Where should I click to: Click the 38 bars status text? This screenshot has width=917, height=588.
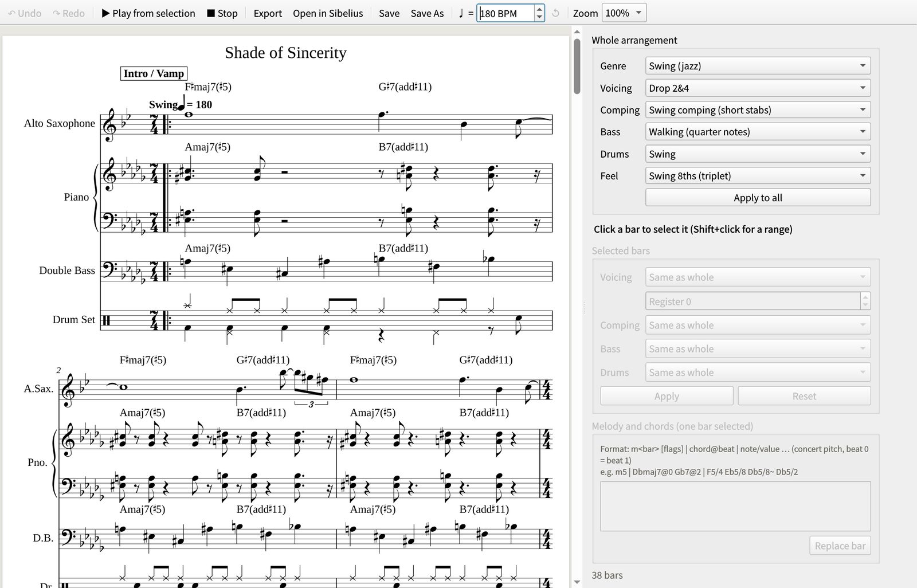pyautogui.click(x=607, y=575)
